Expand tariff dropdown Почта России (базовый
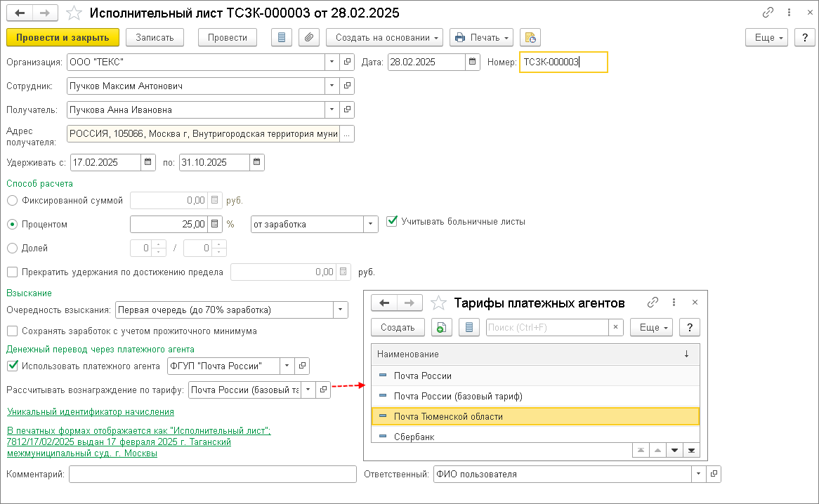 pos(308,390)
